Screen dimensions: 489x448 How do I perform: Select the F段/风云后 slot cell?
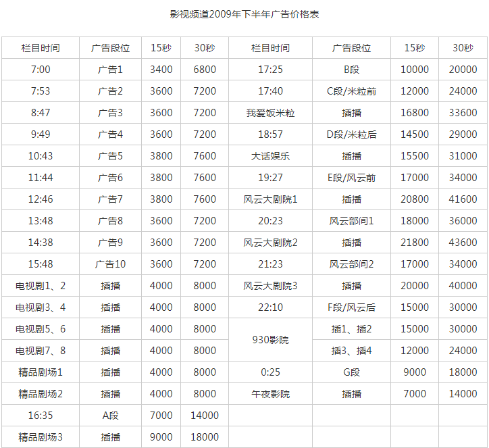pyautogui.click(x=351, y=307)
